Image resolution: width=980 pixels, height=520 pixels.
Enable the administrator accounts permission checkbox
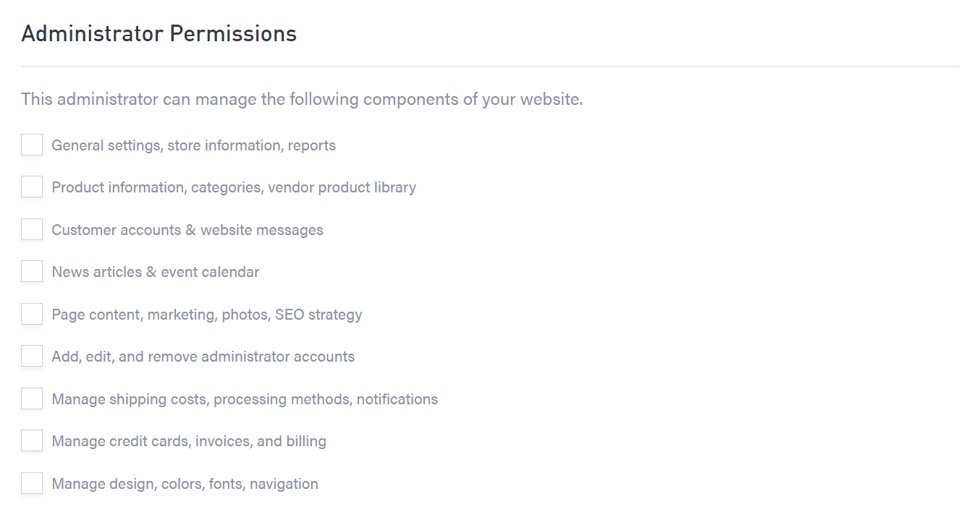tap(32, 357)
